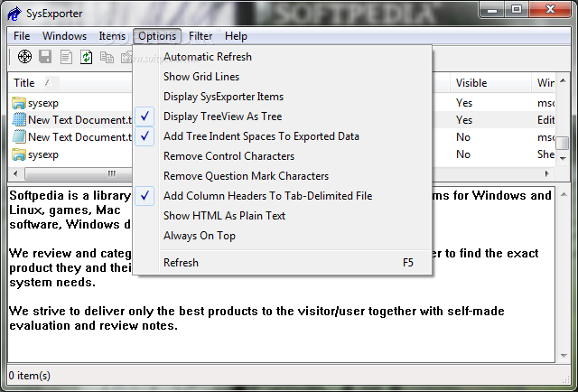Click the crosshair target toolbar icon
Viewport: 578px width, 392px height.
click(x=24, y=57)
